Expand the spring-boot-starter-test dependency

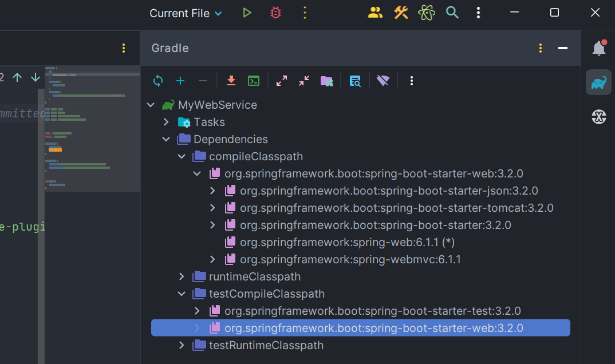[x=197, y=311]
